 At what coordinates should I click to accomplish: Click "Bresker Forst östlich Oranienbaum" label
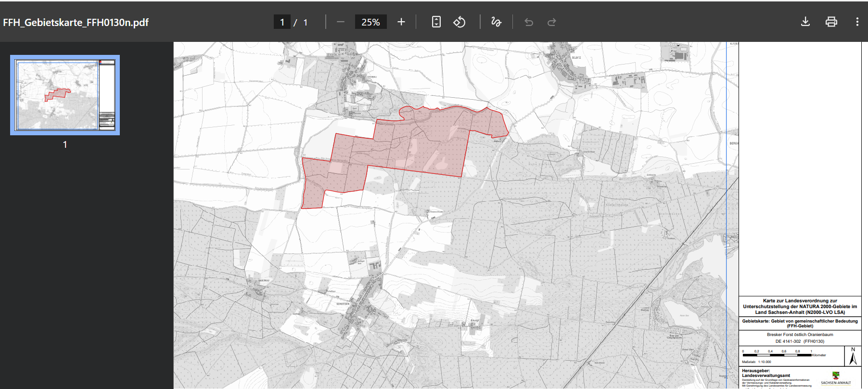(x=800, y=335)
